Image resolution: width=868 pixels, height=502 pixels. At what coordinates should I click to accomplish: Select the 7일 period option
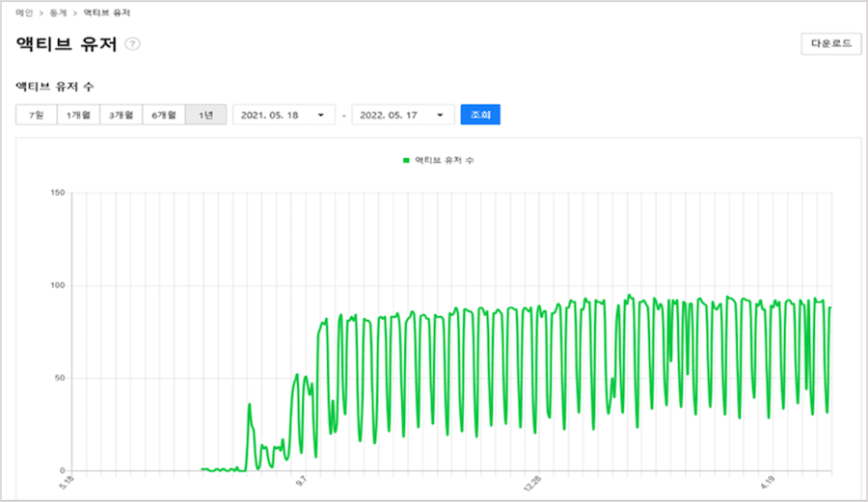(x=36, y=115)
